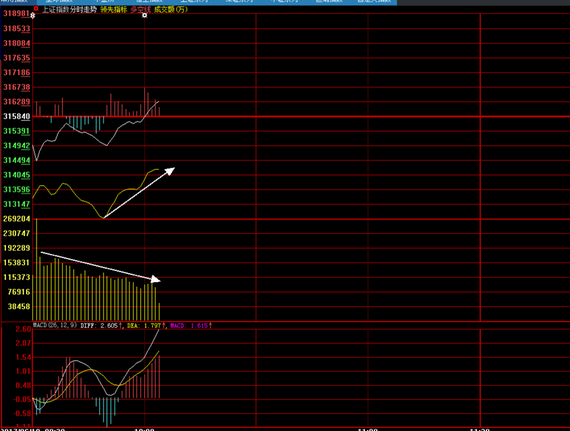The image size is (570, 431).
Task: Select the 上证指数分时走势 chart title
Action: click(69, 9)
